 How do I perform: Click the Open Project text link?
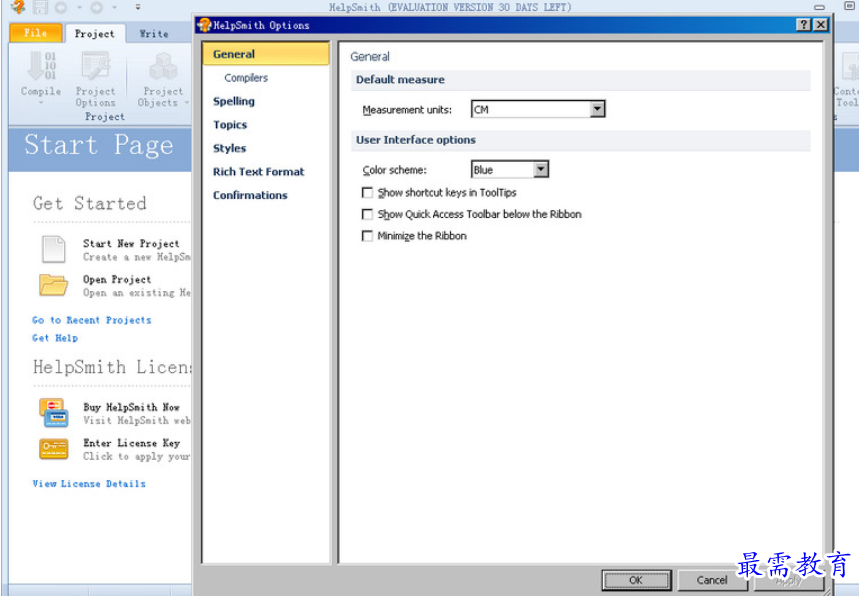point(117,279)
